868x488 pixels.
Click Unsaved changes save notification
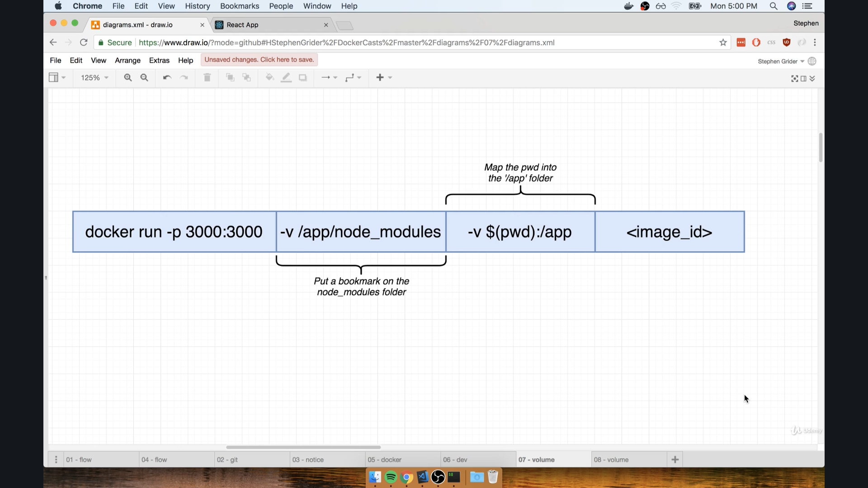point(259,59)
